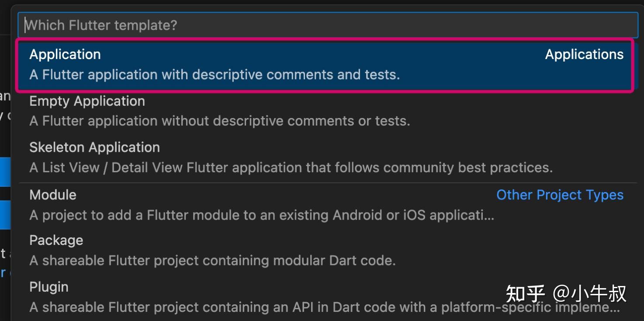This screenshot has height=321, width=644.
Task: Click the highlighted Application list row
Action: tap(175, 64)
